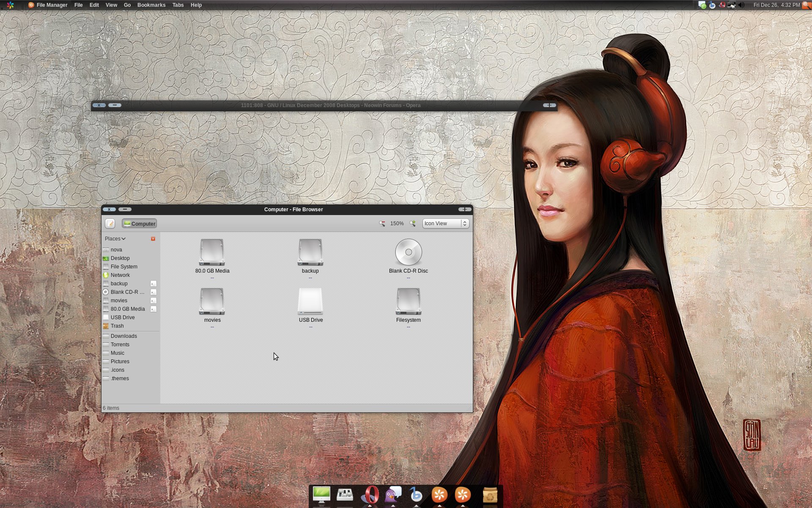Open the Bookmarks menu
812x508 pixels.
pos(151,5)
